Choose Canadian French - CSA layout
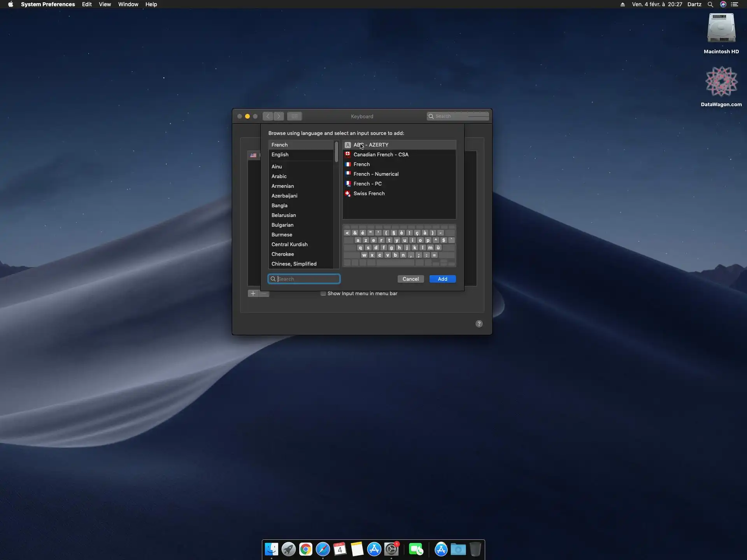 381,154
